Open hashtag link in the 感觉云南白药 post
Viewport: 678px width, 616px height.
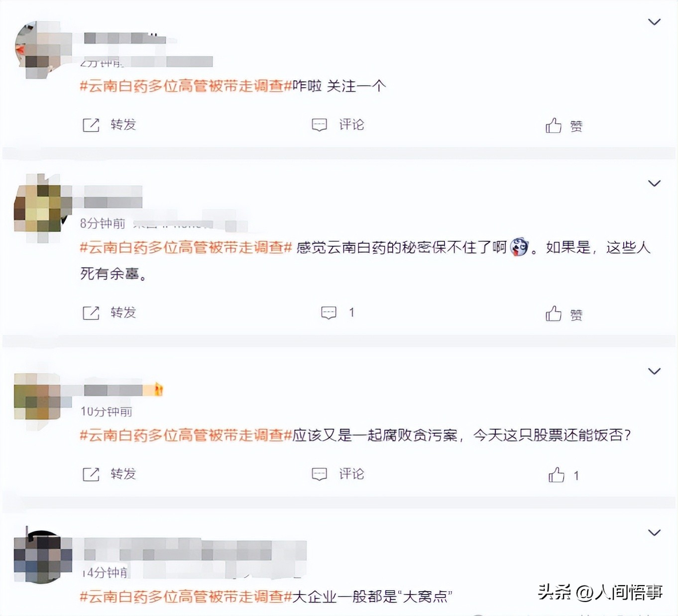(x=186, y=247)
